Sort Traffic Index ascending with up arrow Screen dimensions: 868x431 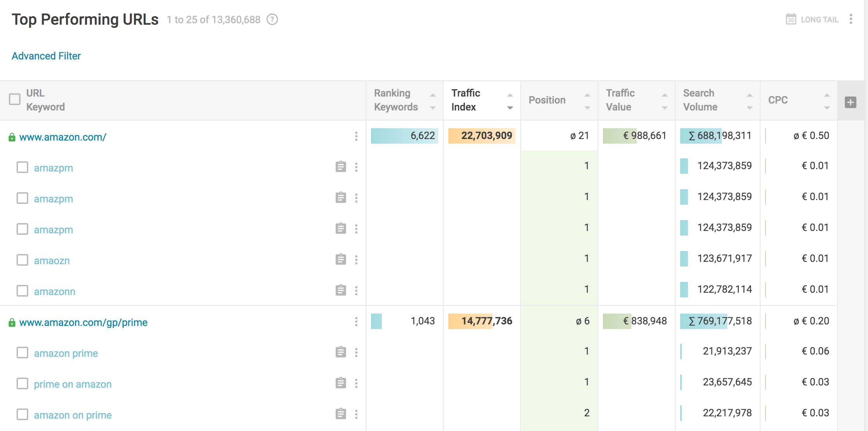[510, 95]
